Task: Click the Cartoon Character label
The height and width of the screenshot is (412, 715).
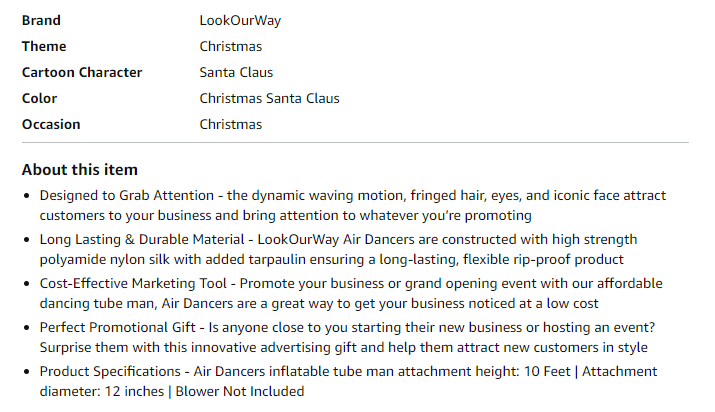Action: coord(82,72)
